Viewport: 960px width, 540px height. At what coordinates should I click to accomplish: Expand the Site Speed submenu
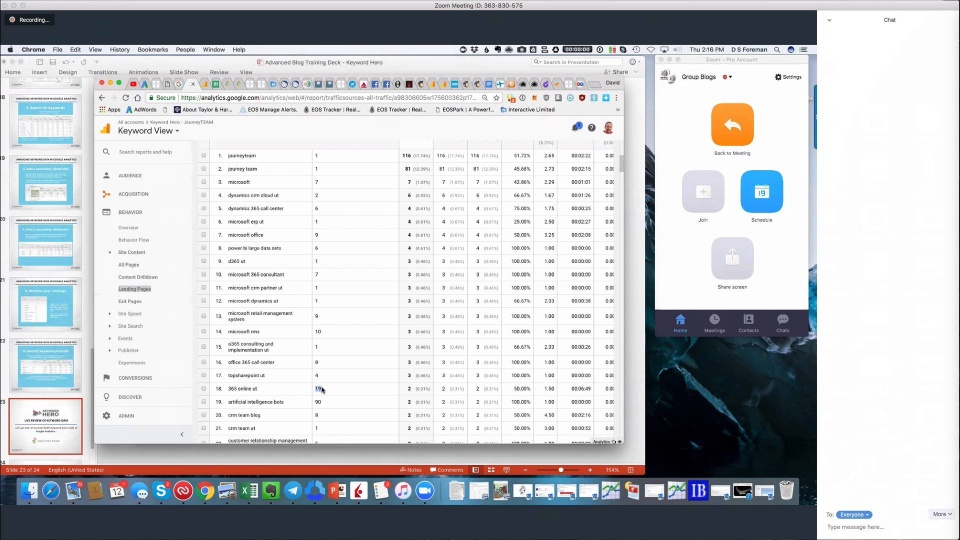[x=110, y=313]
